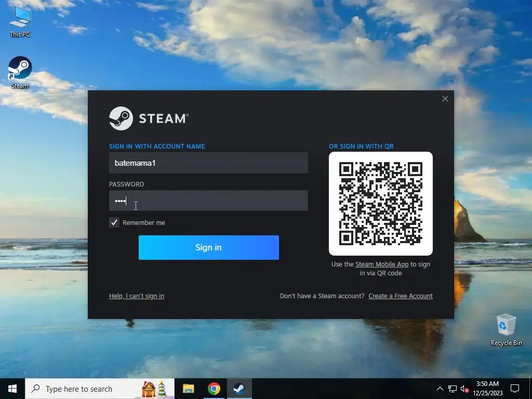
Task: Click the Steam logo in the sign-in window
Action: point(149,118)
